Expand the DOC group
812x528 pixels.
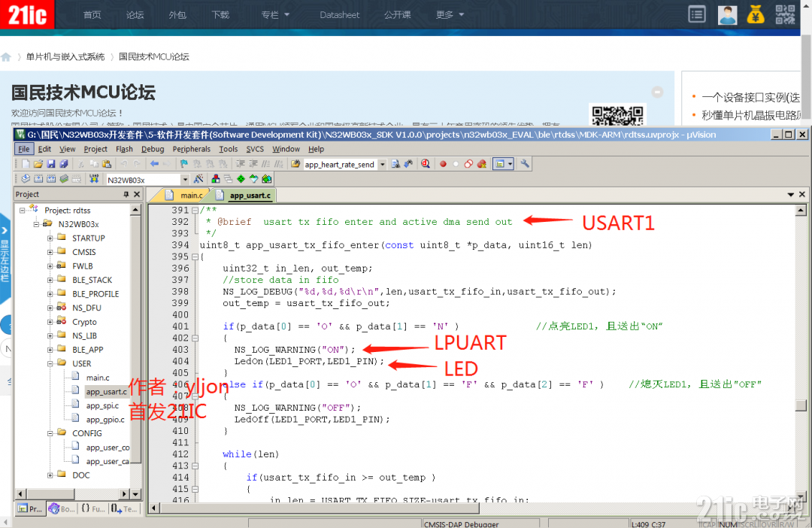(x=50, y=475)
